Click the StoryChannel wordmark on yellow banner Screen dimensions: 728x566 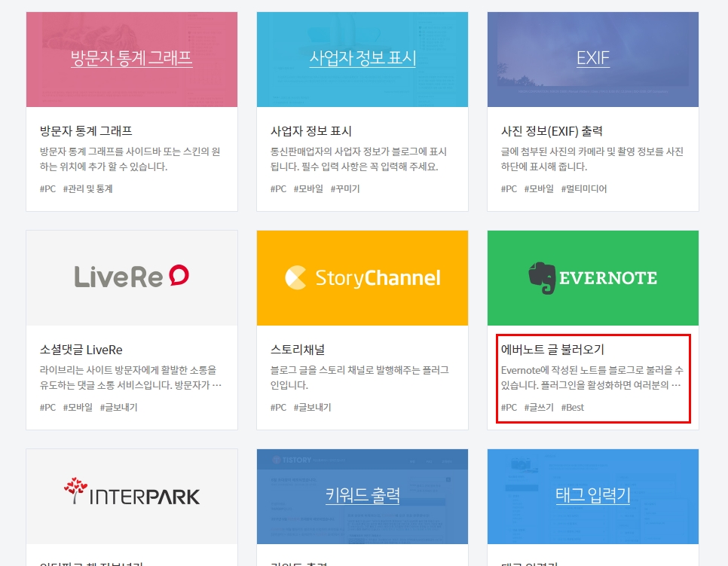point(378,278)
